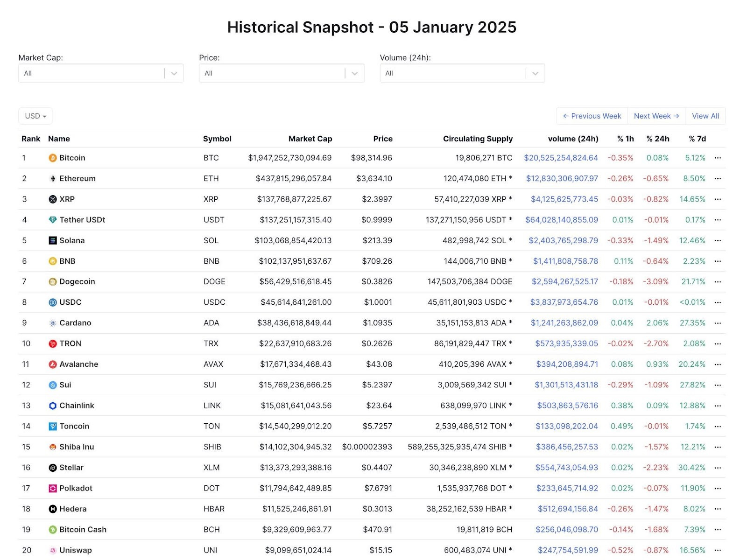Sort by the Circulating Supply column header

click(478, 139)
